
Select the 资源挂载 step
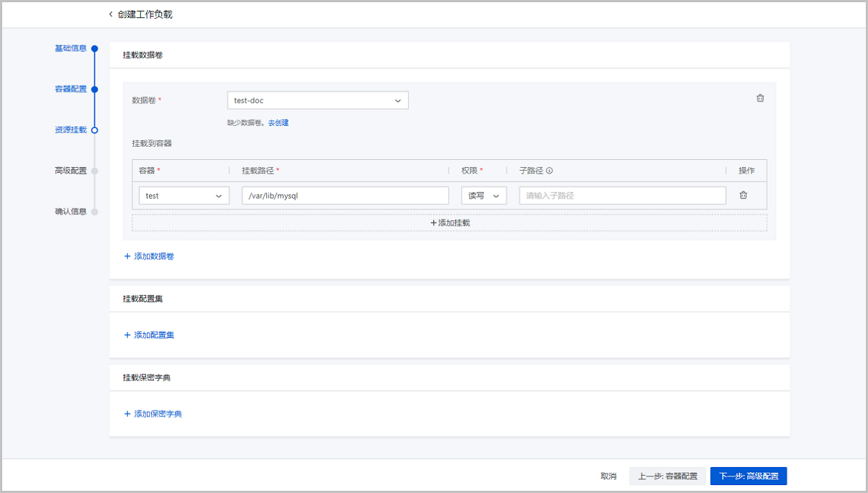coord(71,130)
